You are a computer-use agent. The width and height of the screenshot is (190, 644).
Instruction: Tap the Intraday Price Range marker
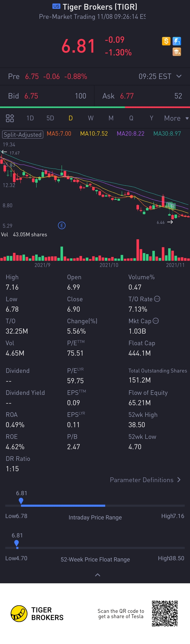[x=21, y=501]
